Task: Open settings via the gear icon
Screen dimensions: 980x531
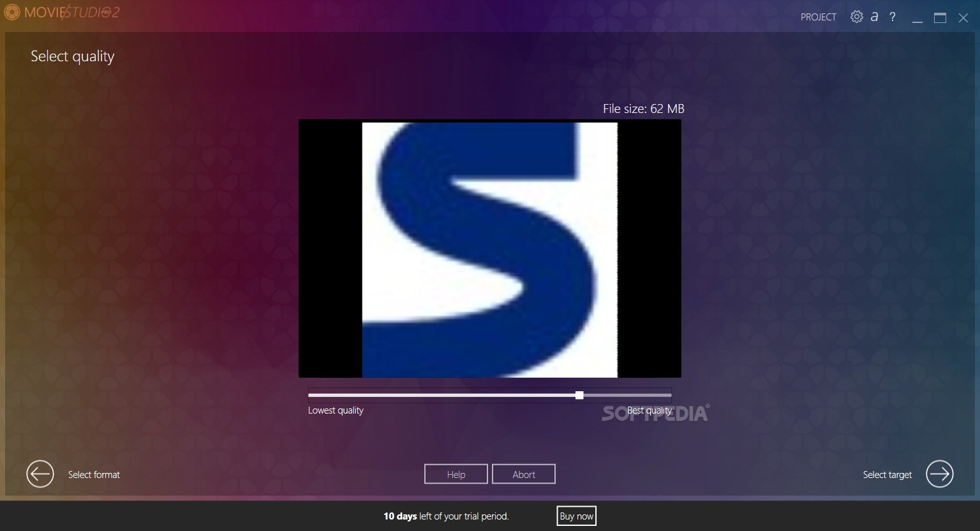Action: coord(857,17)
